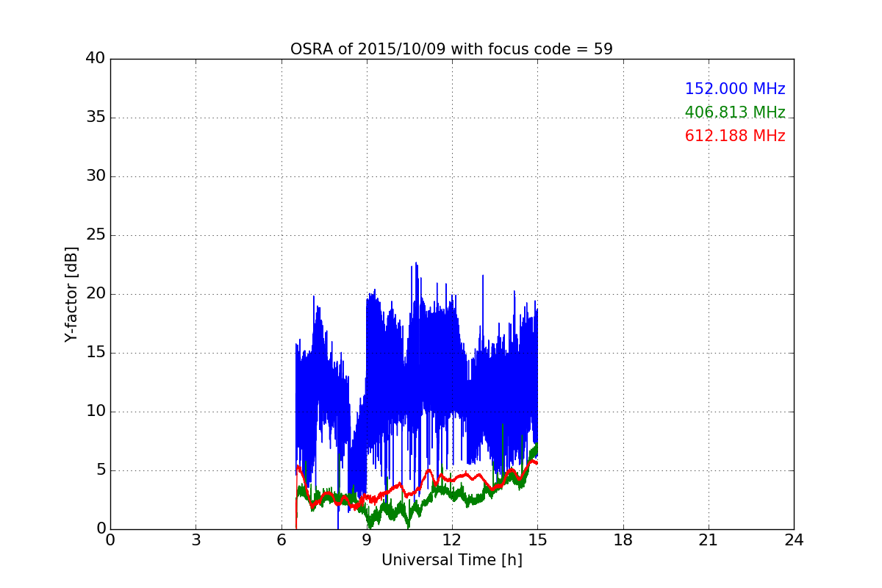Click x-axis tick label 12
Screen dimensions: 882x588
pos(452,540)
